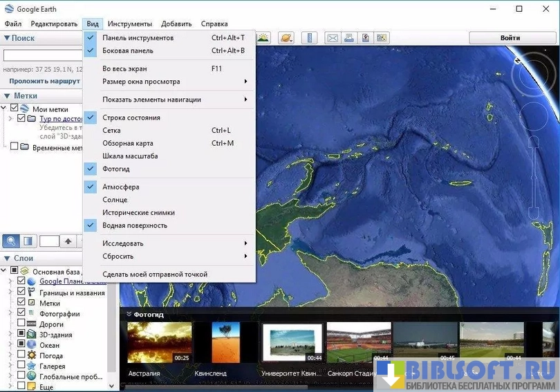Toggle Сетка in the Вид menu
The height and width of the screenshot is (392, 560).
pyautogui.click(x=111, y=130)
